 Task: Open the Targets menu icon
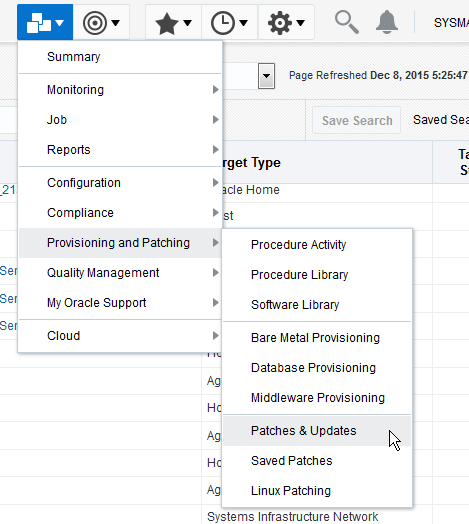coord(101,22)
